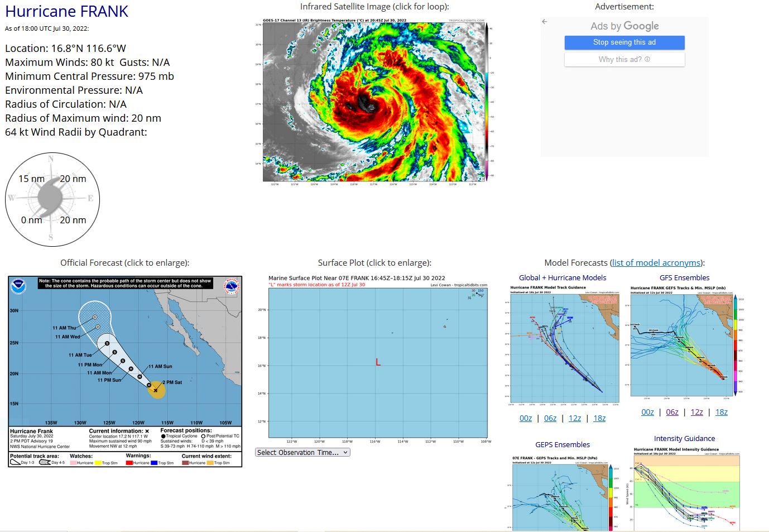
Task: Choose 18z under GFS Ensembles
Action: point(721,412)
